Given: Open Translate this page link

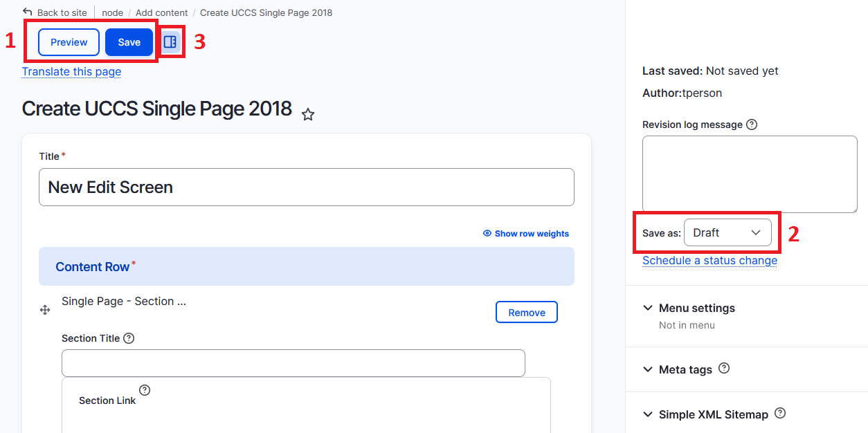Looking at the screenshot, I should coord(72,71).
